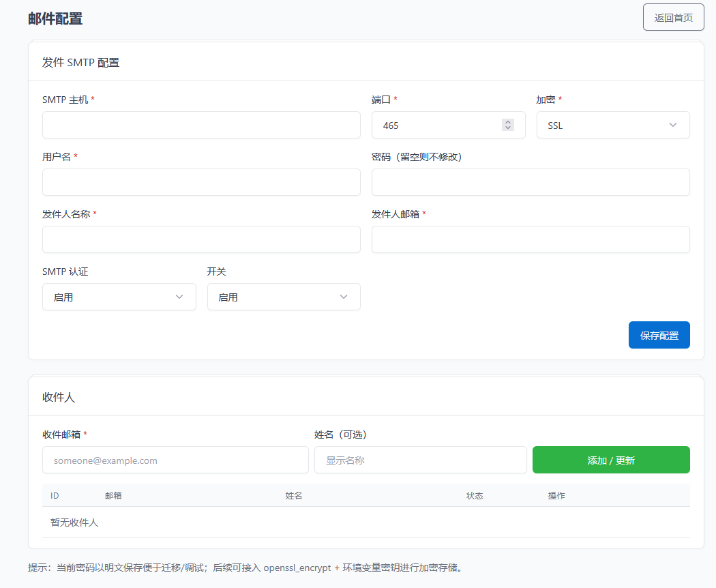Open the 加密 encryption dropdown chevron

pyautogui.click(x=672, y=125)
